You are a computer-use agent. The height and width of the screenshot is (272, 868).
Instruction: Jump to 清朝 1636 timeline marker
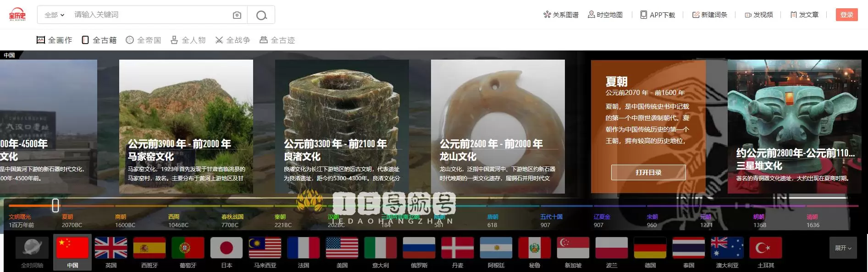click(x=813, y=221)
